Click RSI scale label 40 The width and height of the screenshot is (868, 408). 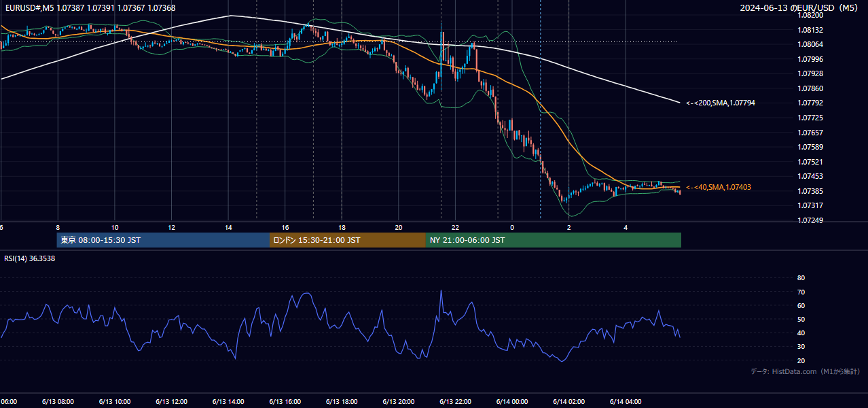coord(801,333)
